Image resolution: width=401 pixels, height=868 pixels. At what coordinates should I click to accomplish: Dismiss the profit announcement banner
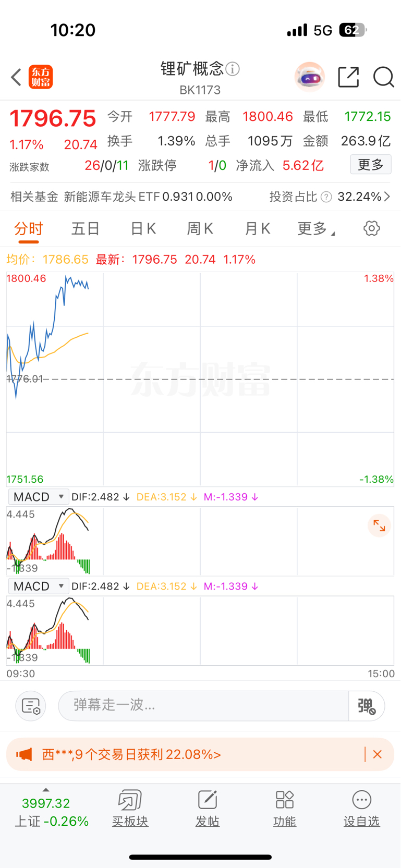[x=378, y=754]
